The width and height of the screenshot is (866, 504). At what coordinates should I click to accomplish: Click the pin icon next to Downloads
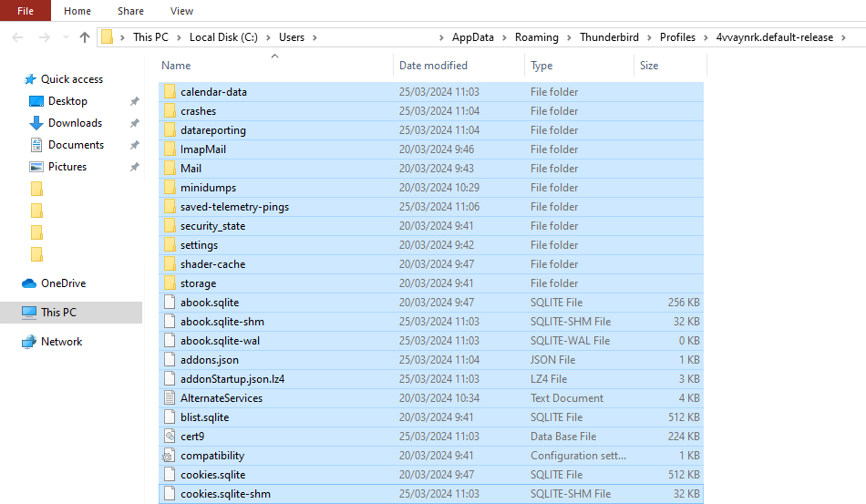click(134, 123)
